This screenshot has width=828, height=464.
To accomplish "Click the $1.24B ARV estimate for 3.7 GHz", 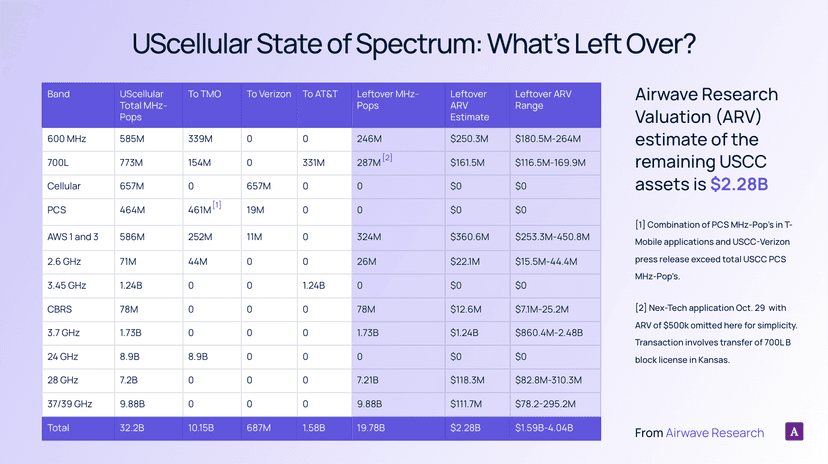I will click(x=464, y=332).
